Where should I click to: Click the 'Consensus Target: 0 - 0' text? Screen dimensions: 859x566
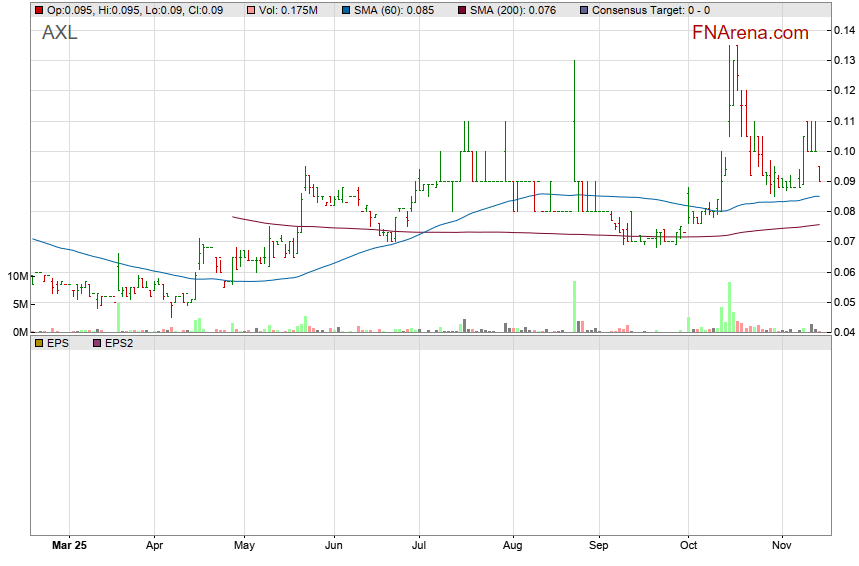coord(651,10)
